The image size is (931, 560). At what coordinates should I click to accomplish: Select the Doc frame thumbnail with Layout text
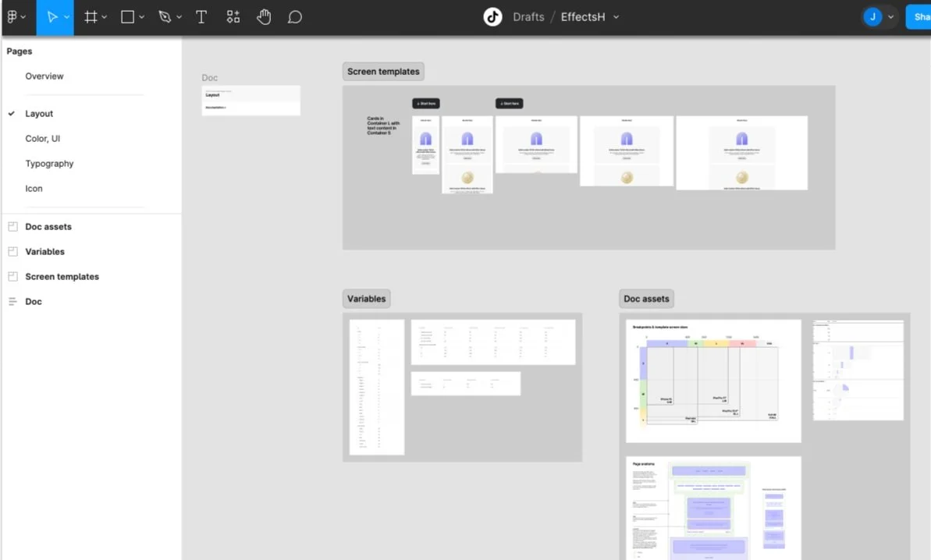(251, 101)
